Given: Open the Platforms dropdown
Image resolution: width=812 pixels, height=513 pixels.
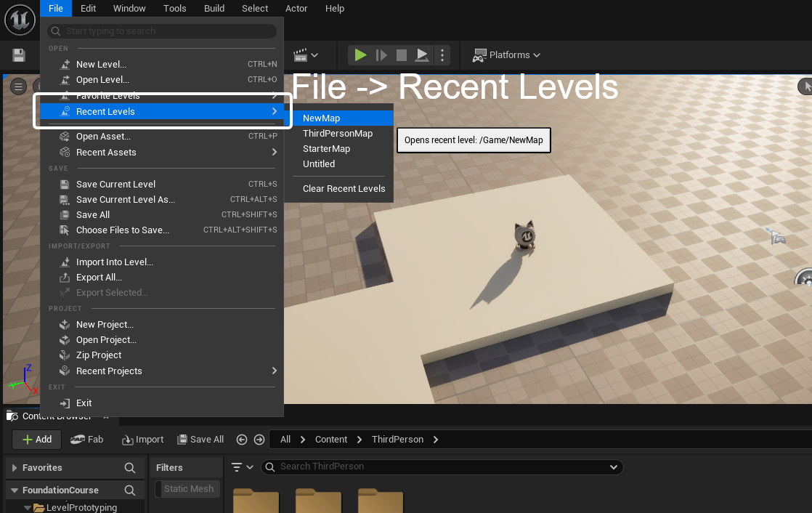Looking at the screenshot, I should [506, 55].
